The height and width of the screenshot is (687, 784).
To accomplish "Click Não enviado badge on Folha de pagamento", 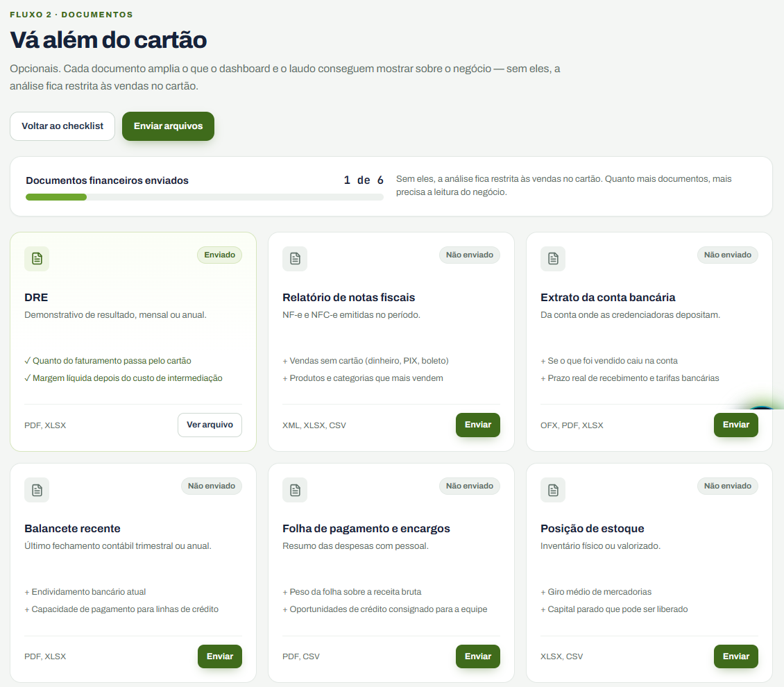I will 470,486.
